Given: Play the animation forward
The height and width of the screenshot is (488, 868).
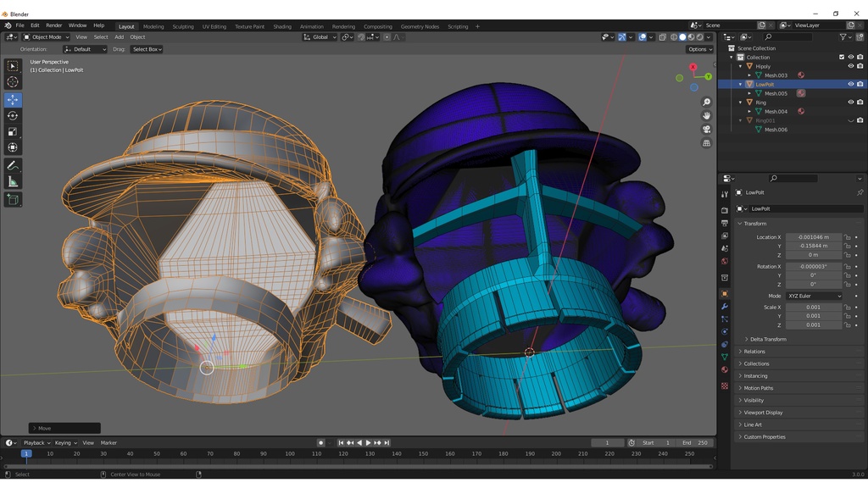Looking at the screenshot, I should pyautogui.click(x=368, y=442).
